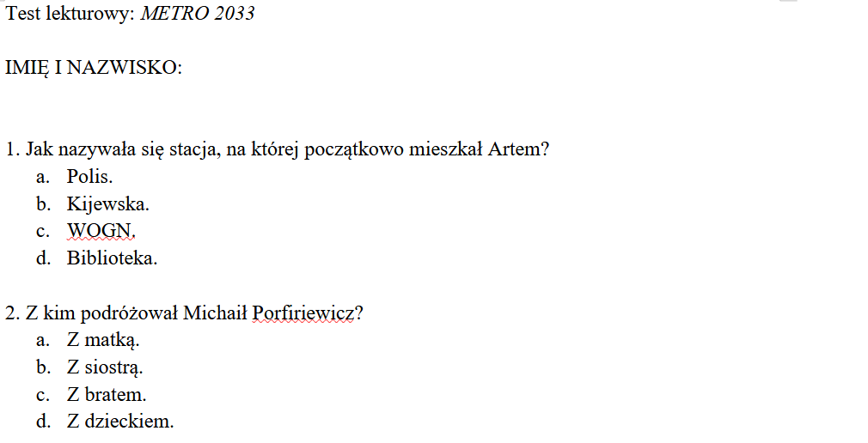Image resolution: width=868 pixels, height=443 pixels.
Task: Click the list letter before Polis
Action: pyautogui.click(x=41, y=177)
